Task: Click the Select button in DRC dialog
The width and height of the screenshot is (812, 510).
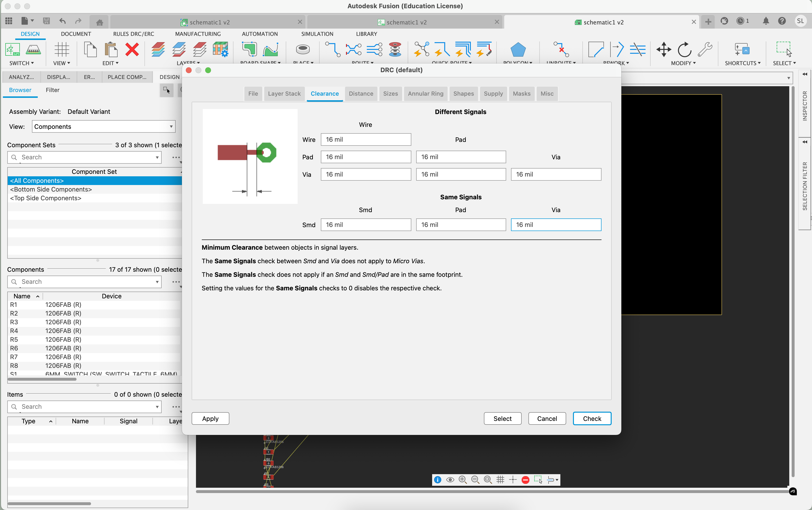Action: tap(502, 419)
